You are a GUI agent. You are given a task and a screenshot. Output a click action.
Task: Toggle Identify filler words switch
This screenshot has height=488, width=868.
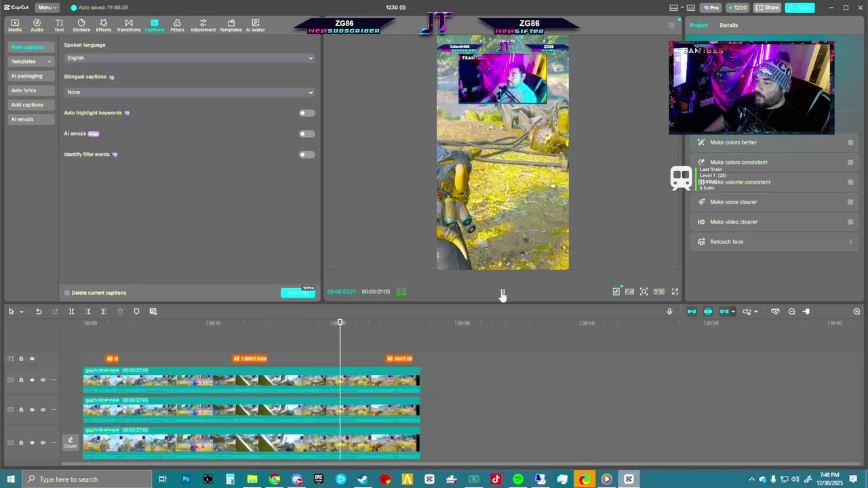pyautogui.click(x=307, y=155)
